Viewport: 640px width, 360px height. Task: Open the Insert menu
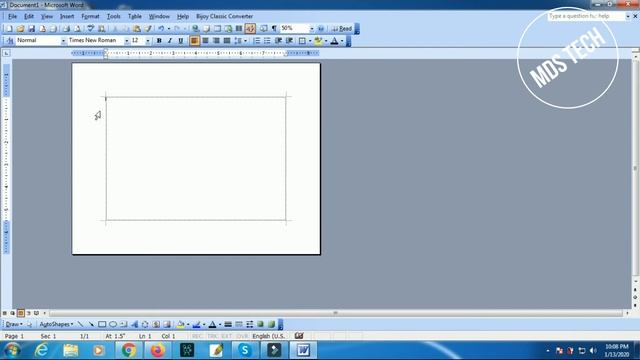point(67,16)
